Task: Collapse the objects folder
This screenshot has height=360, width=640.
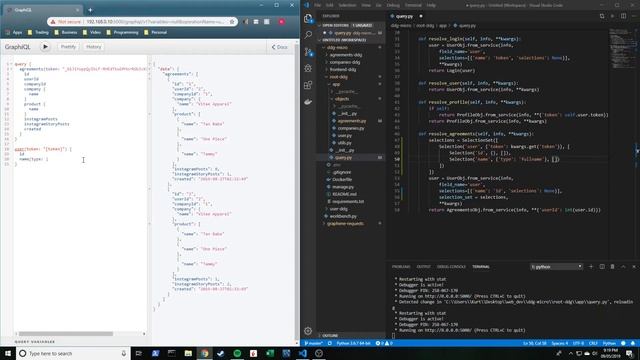Action: [342, 99]
